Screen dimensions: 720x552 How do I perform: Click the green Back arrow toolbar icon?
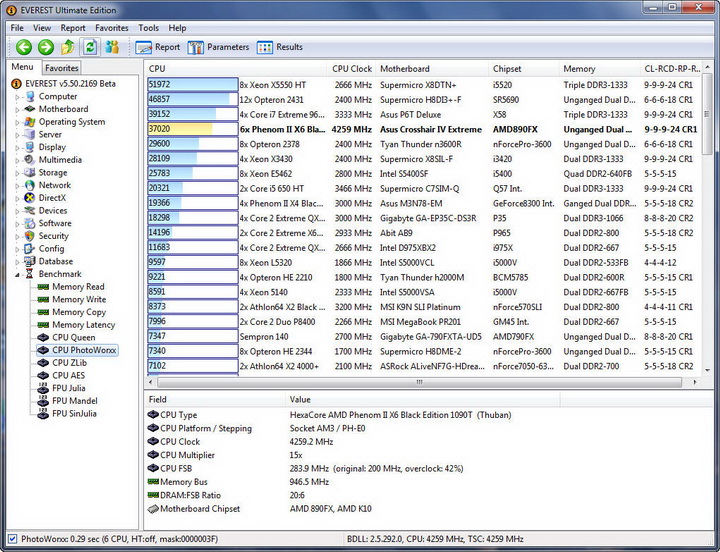24,47
